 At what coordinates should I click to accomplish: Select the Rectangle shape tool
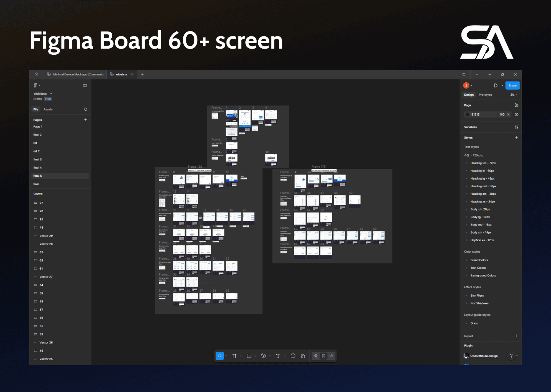point(249,356)
